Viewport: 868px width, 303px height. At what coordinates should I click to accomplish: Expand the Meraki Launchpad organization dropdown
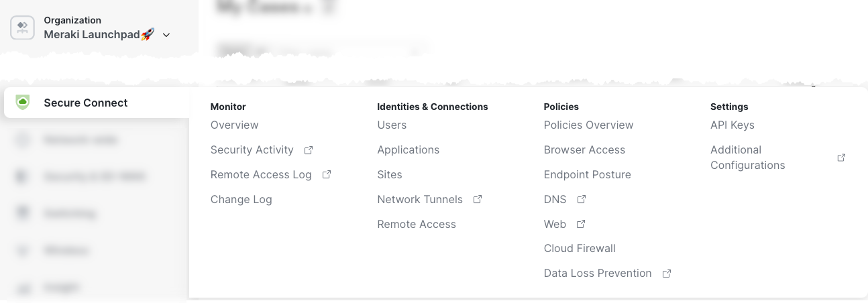[166, 35]
